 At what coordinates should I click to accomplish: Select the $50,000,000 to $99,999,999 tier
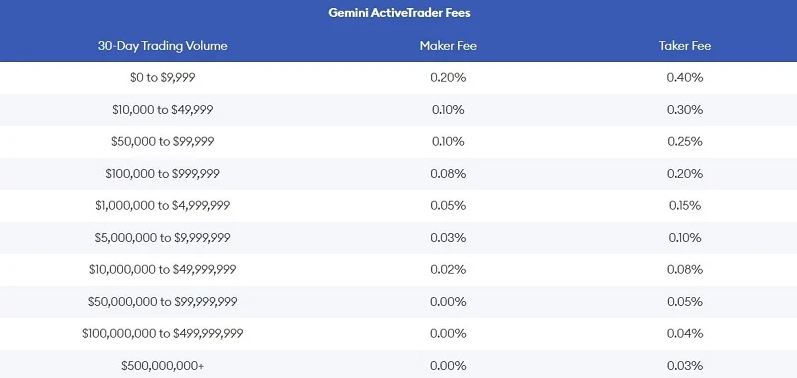tap(163, 302)
